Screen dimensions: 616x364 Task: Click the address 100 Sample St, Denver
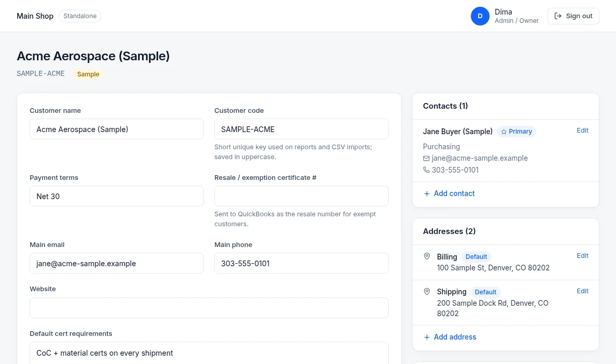coord(493,268)
